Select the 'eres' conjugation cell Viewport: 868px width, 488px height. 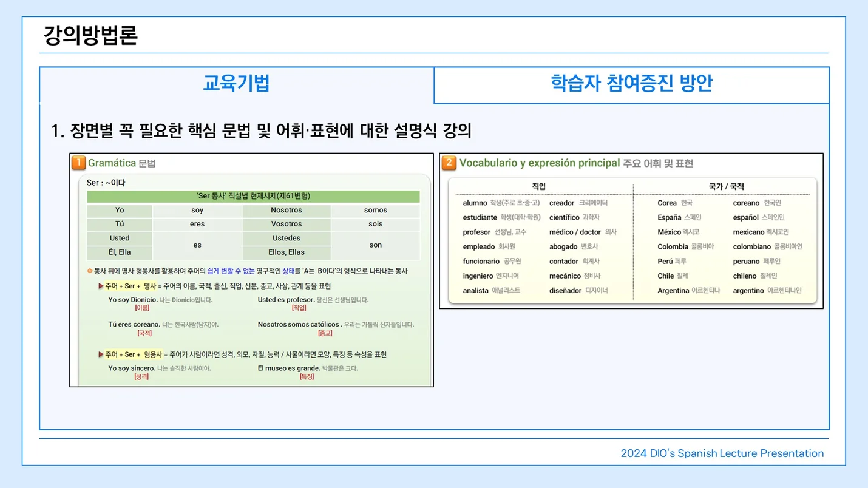coord(197,224)
